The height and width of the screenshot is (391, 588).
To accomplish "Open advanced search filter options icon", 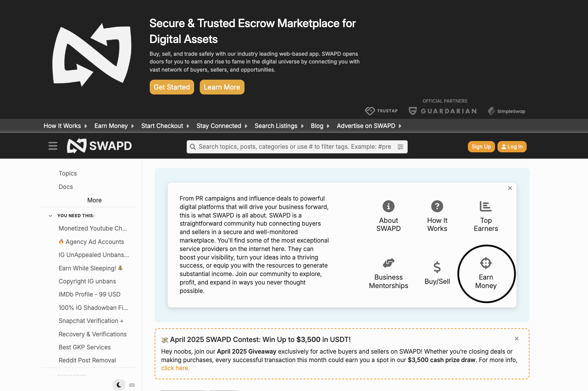I will (x=400, y=147).
